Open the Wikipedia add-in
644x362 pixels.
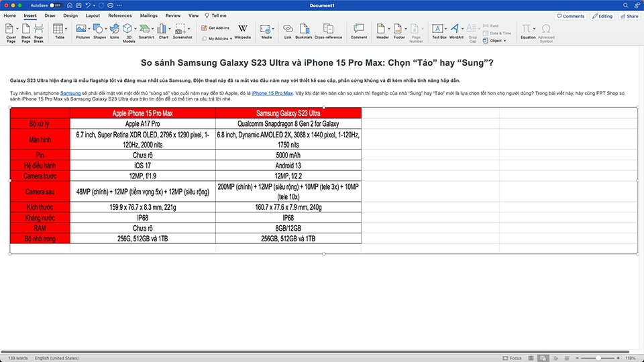point(243,32)
